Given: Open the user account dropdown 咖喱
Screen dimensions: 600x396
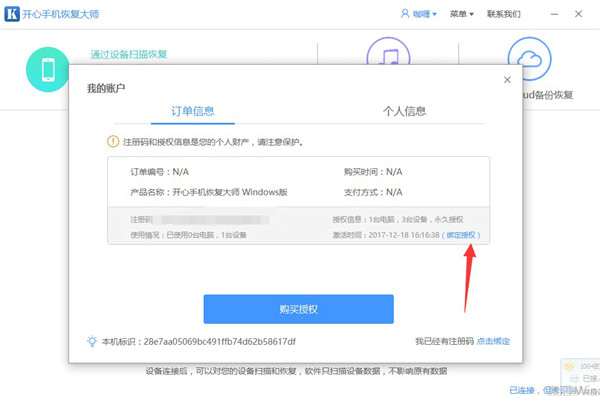Looking at the screenshot, I should [x=419, y=14].
